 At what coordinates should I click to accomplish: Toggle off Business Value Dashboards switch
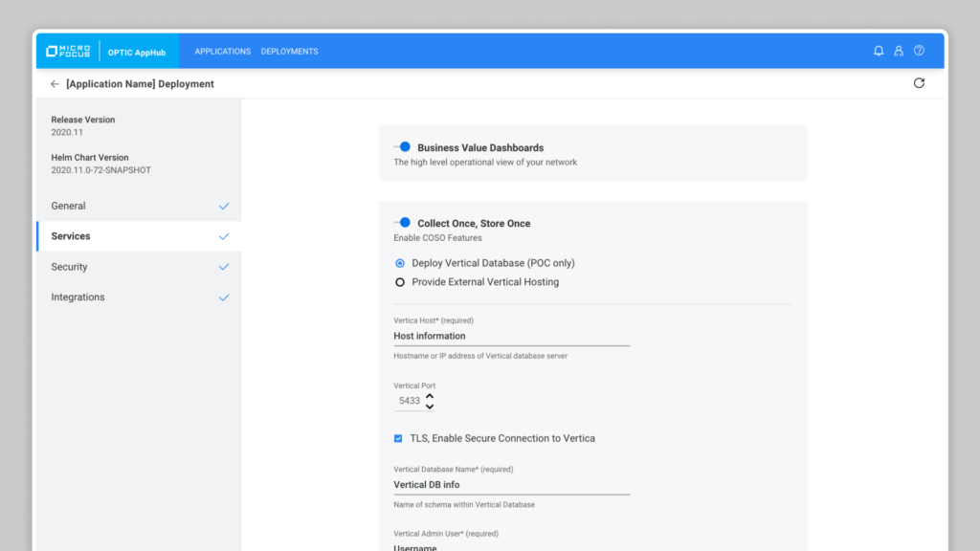click(403, 147)
